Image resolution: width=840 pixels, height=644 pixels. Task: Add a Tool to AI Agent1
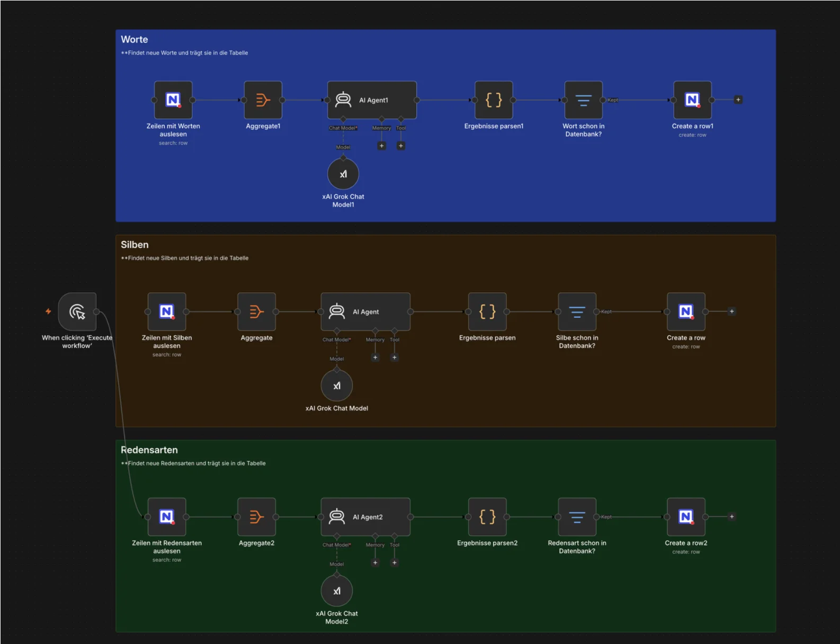401,146
